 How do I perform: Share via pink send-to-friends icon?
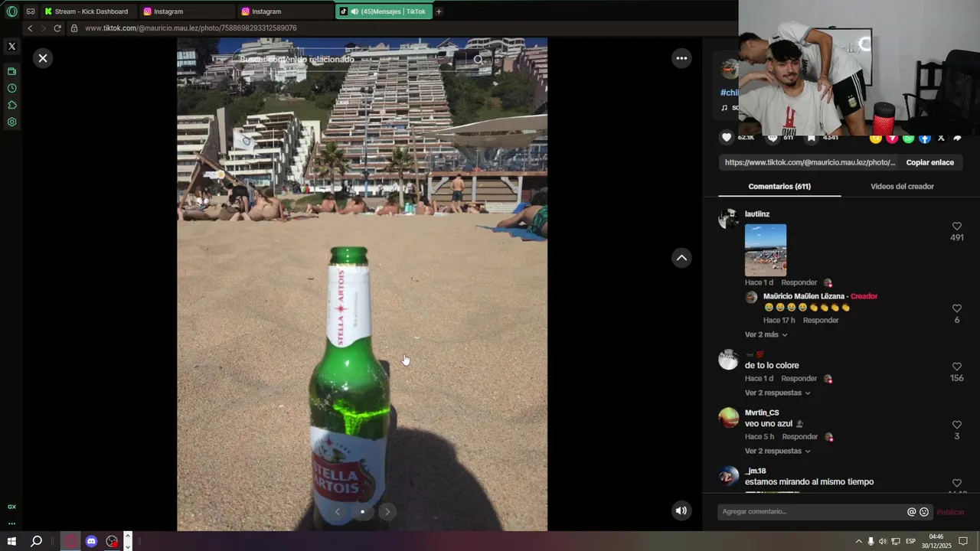click(892, 138)
